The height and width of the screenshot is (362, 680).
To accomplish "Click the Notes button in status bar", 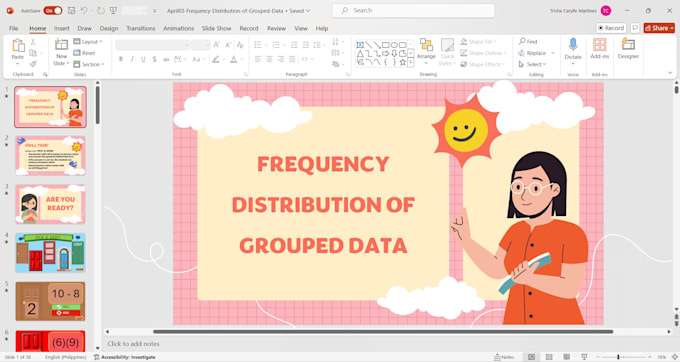I will pyautogui.click(x=504, y=357).
